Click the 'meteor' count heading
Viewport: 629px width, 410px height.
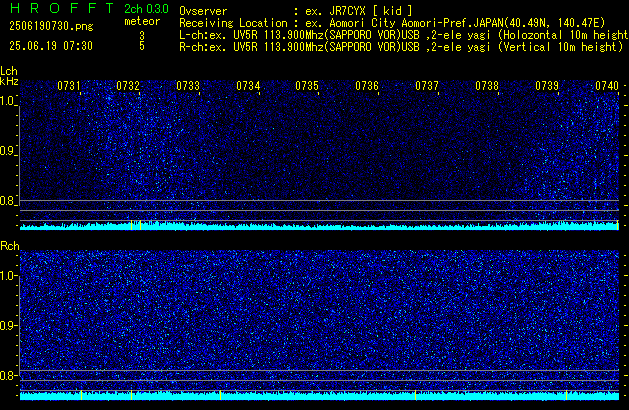pyautogui.click(x=142, y=21)
